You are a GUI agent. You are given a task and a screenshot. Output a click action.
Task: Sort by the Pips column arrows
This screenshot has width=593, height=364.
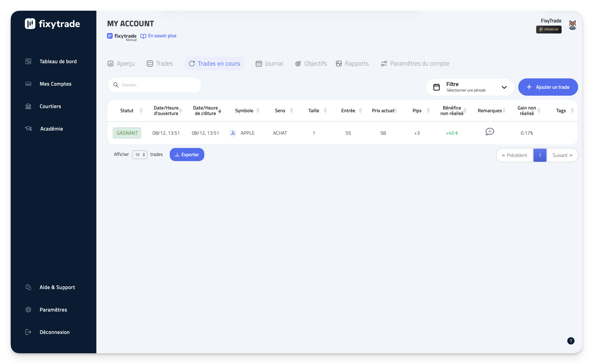428,111
